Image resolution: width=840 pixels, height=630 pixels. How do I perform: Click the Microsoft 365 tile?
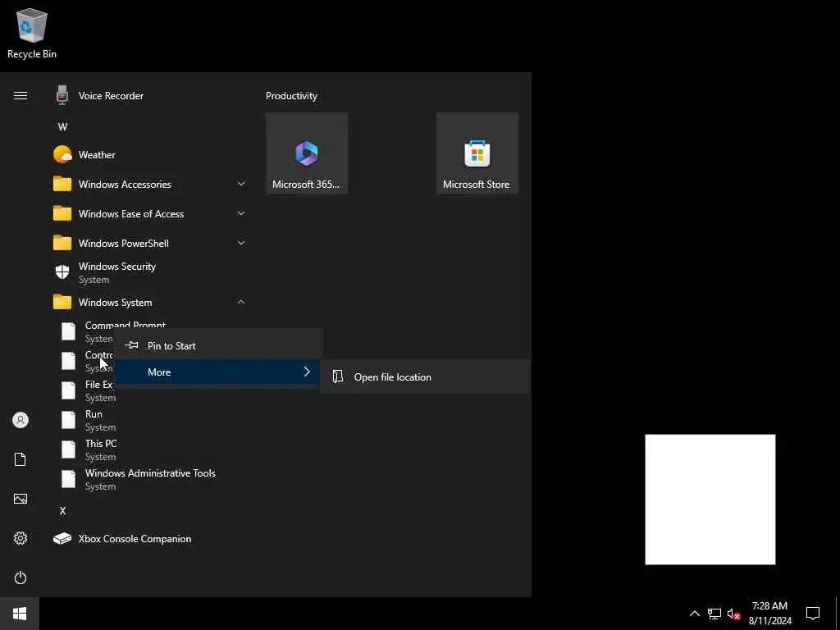click(x=307, y=153)
